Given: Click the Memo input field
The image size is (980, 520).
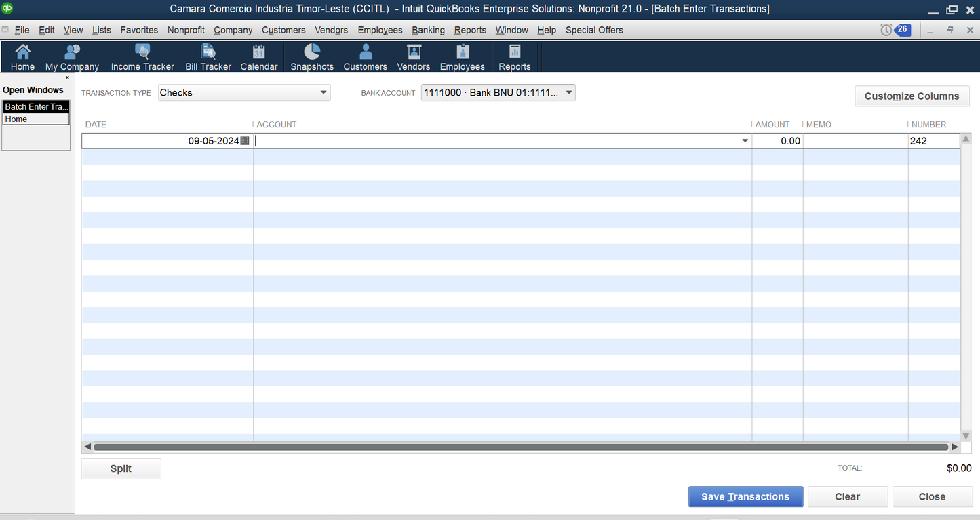Looking at the screenshot, I should (x=855, y=141).
